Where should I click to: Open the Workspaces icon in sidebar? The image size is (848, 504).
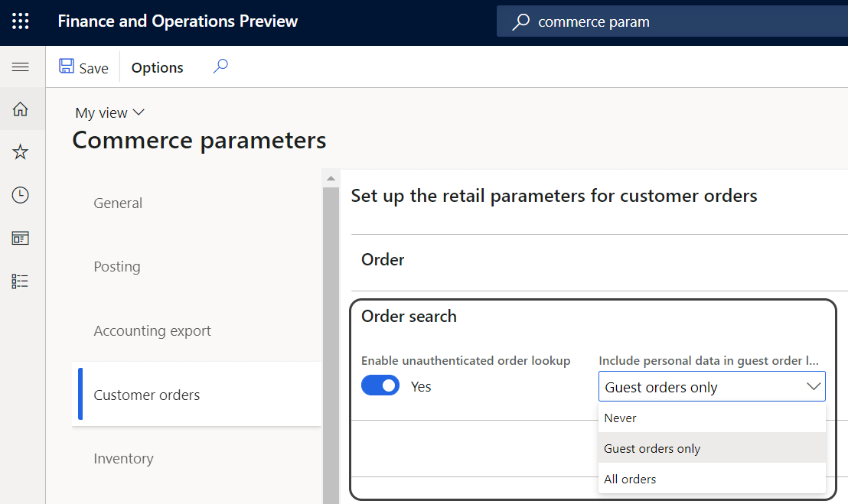pyautogui.click(x=22, y=237)
